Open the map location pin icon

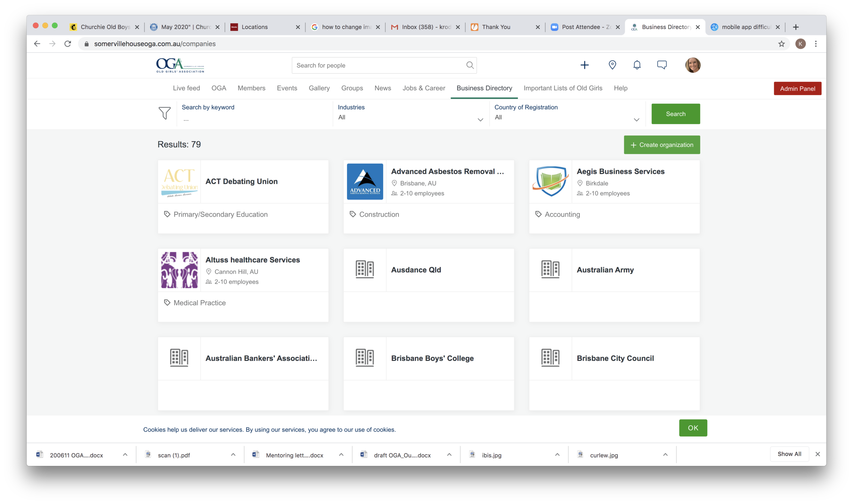612,65
